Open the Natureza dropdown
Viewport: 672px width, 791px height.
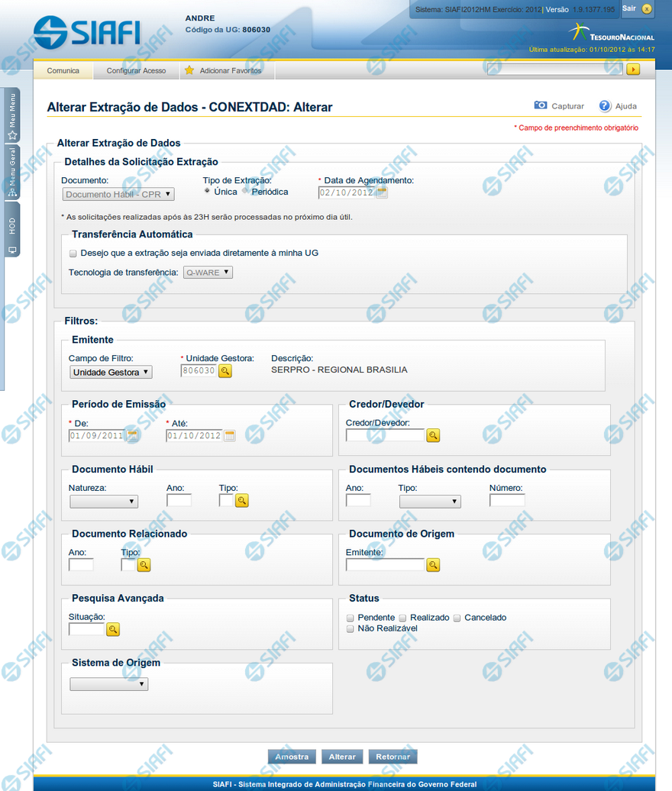[x=104, y=502]
